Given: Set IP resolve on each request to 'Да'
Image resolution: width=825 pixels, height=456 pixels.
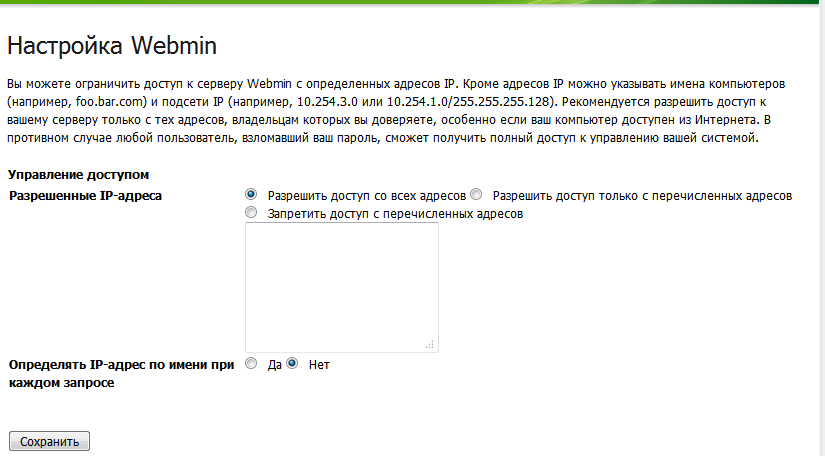Looking at the screenshot, I should tap(251, 363).
